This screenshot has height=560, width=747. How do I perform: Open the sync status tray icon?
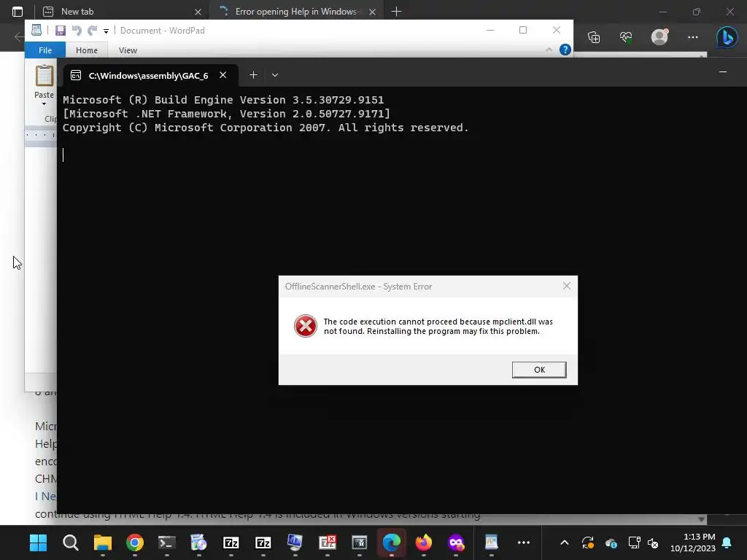[x=588, y=542]
